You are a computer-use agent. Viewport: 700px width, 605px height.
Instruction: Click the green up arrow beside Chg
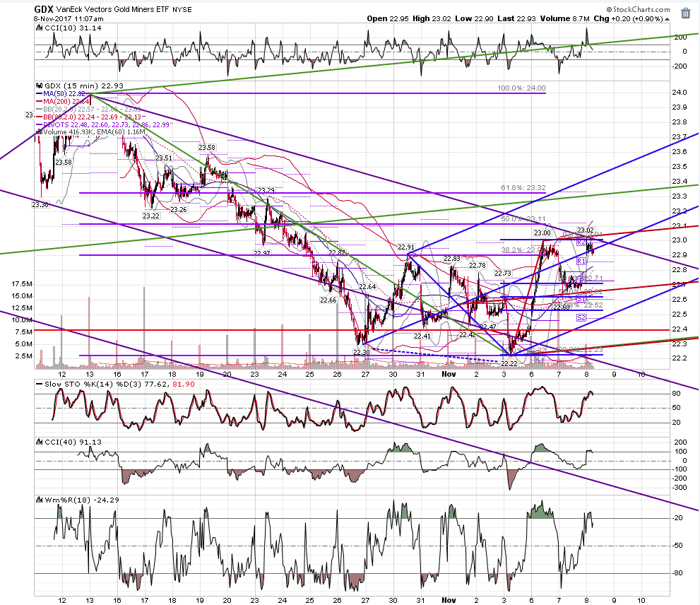coord(667,19)
